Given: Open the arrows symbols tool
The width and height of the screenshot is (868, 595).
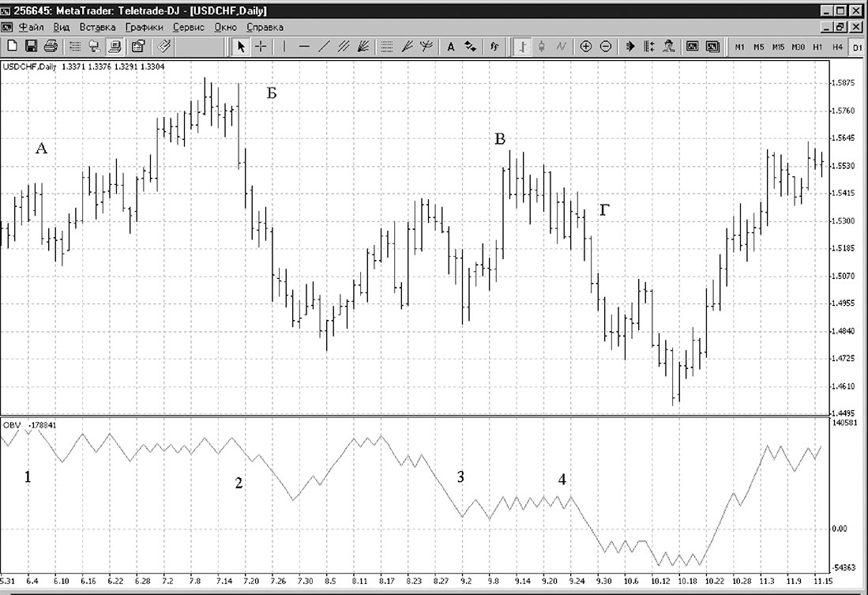Looking at the screenshot, I should (471, 47).
